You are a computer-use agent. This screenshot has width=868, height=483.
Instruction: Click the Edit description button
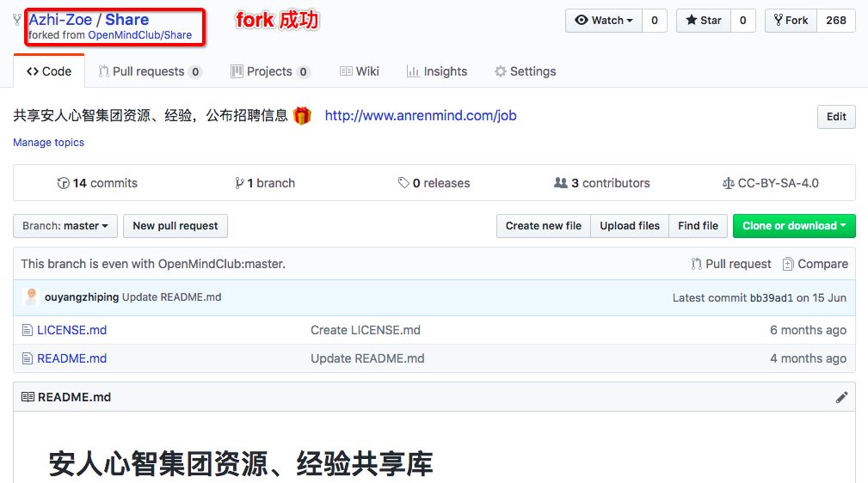point(836,117)
